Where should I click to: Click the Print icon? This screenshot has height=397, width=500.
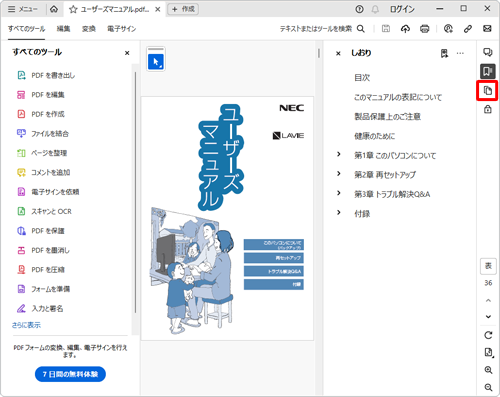pyautogui.click(x=425, y=29)
